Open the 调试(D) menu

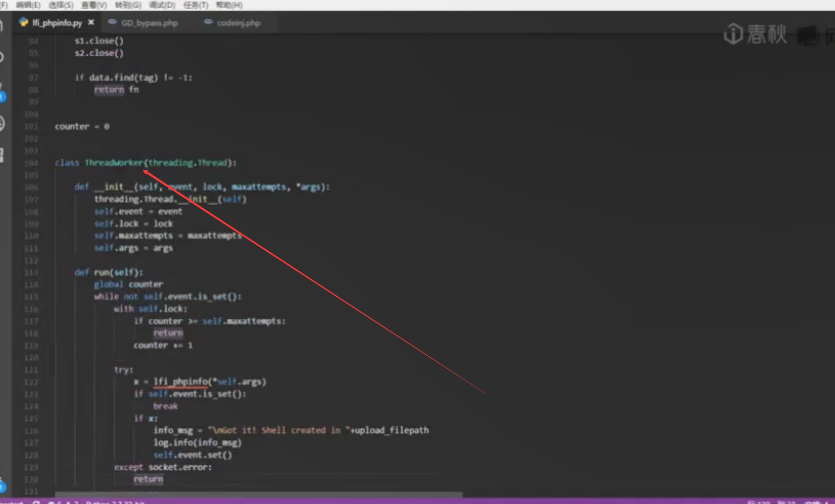click(x=162, y=5)
